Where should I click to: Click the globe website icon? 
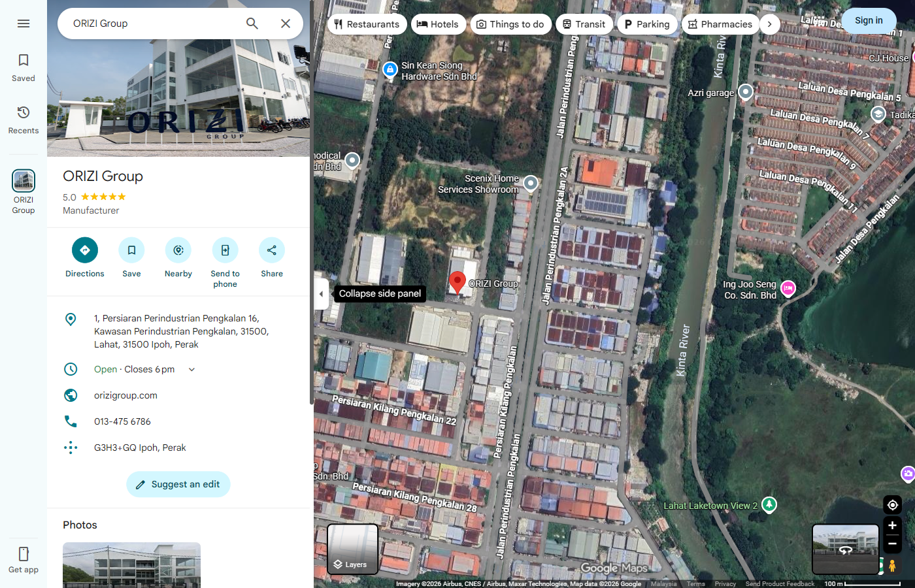71,395
